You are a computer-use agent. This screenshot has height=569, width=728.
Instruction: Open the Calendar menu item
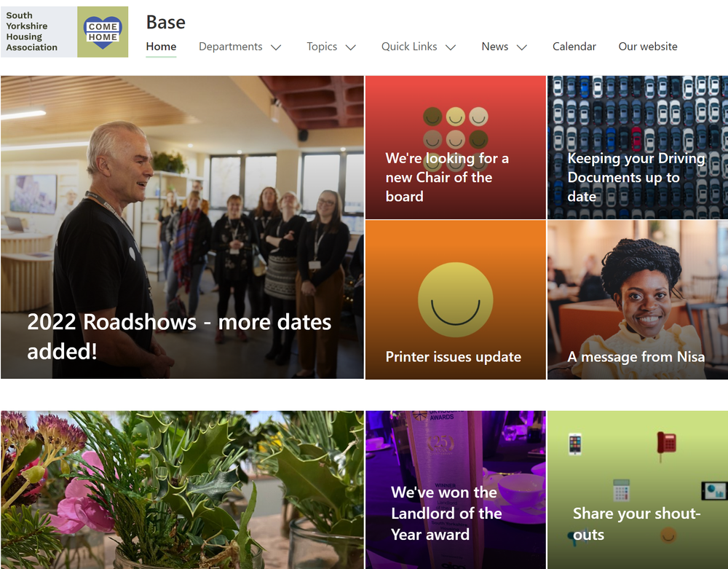pyautogui.click(x=574, y=47)
